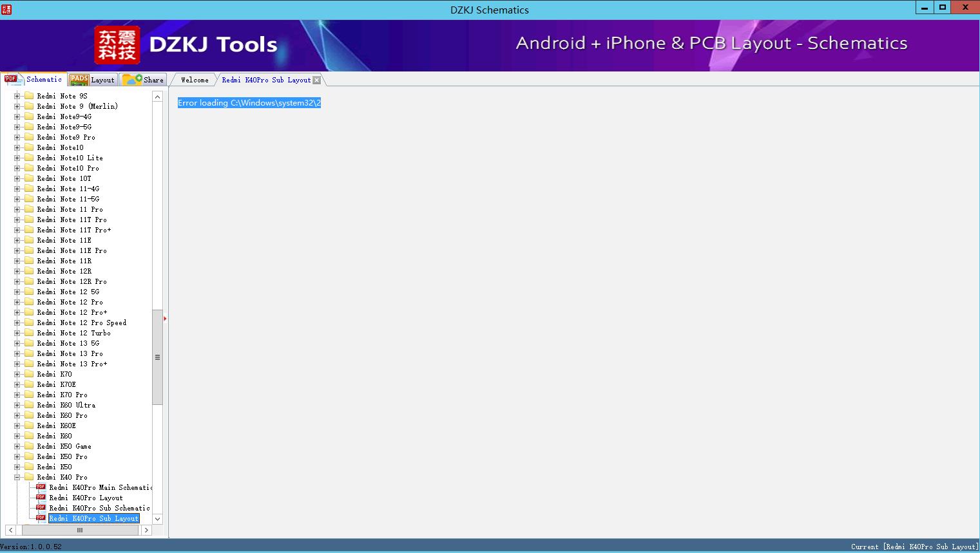This screenshot has width=980, height=553.
Task: Click folder icon of Redmi Note10 Lite
Action: (x=28, y=158)
